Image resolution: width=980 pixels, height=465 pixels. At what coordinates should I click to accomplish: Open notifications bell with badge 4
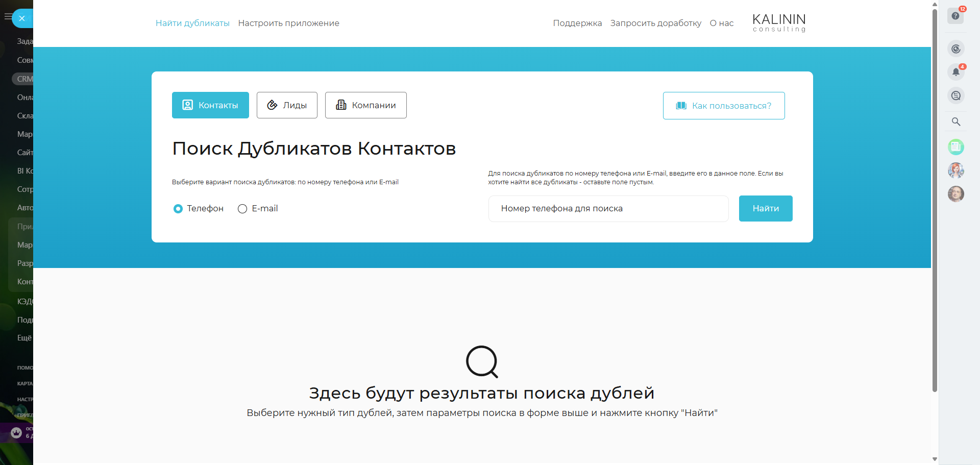pos(956,72)
